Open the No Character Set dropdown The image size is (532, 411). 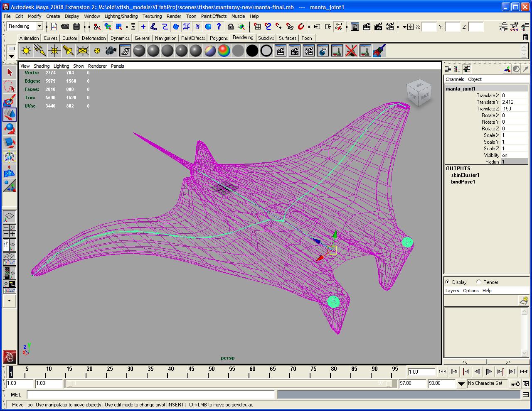point(486,383)
